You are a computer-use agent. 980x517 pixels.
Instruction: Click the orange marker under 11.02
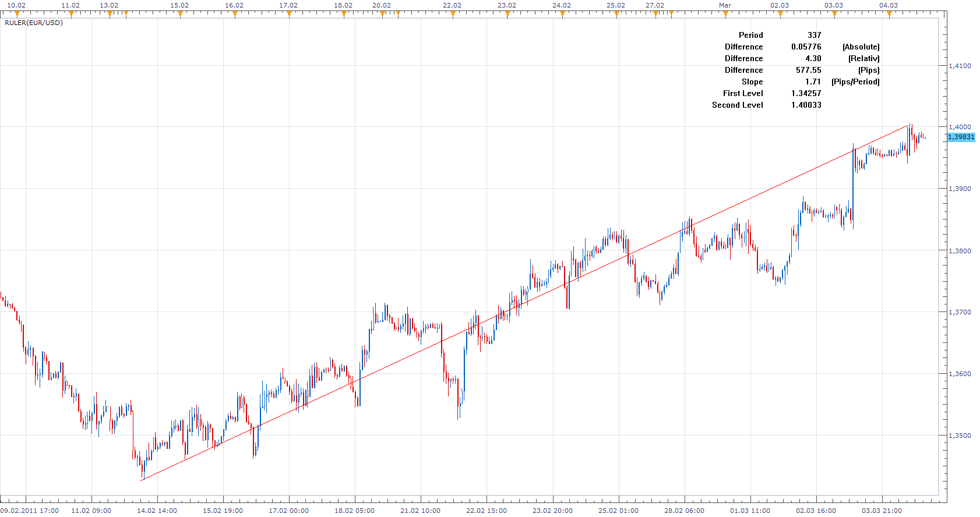71,15
